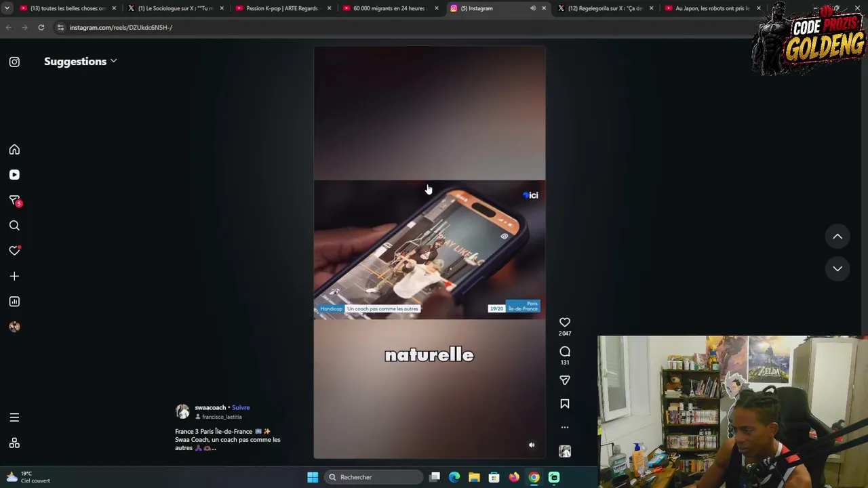Go to next reel with down chevron
This screenshot has height=488, width=868.
tap(837, 269)
